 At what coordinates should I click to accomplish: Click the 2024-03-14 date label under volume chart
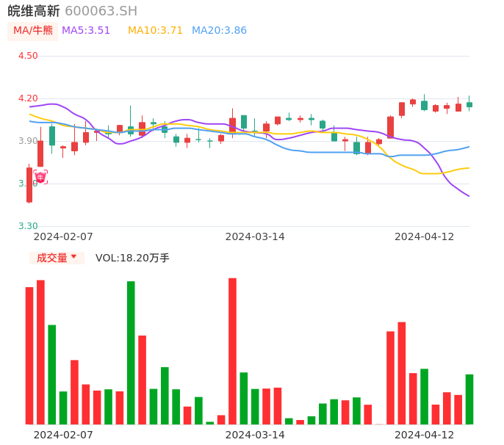point(255,435)
